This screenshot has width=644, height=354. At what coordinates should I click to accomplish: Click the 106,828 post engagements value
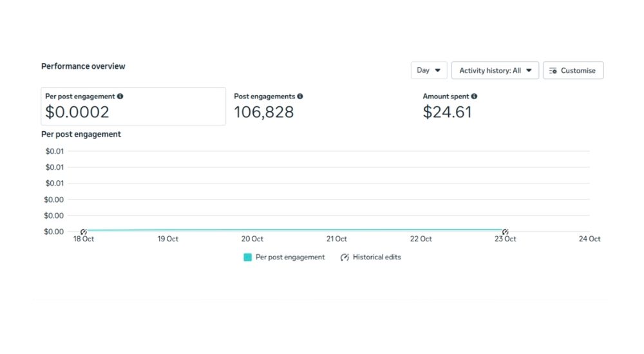tap(263, 113)
